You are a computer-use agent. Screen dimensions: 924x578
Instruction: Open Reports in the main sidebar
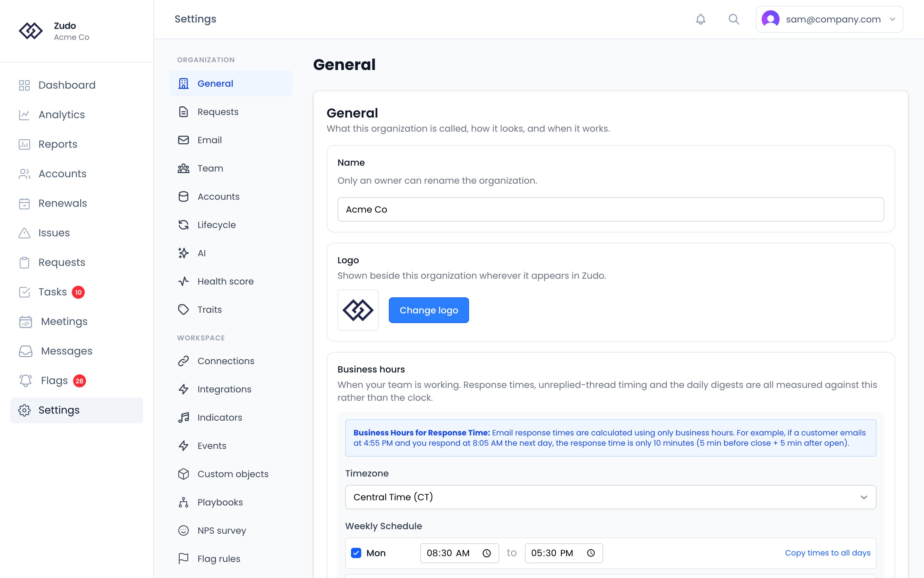coord(76,144)
